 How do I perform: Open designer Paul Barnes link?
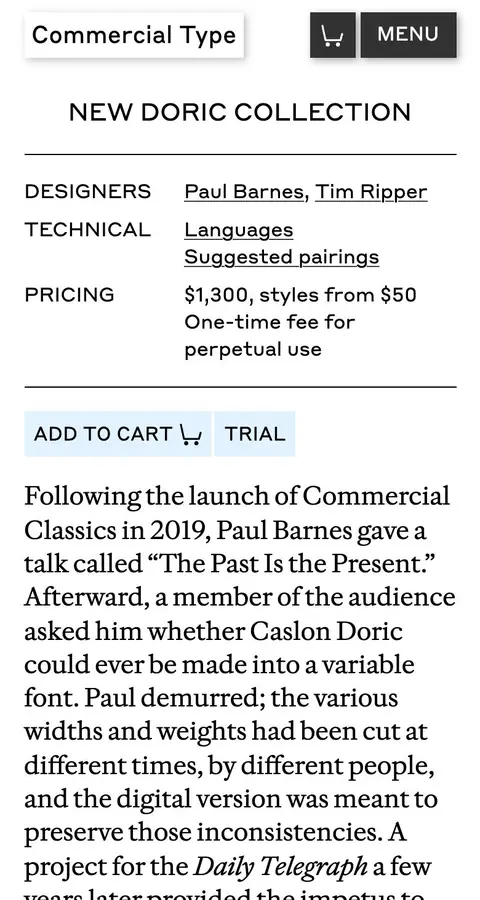coord(244,192)
